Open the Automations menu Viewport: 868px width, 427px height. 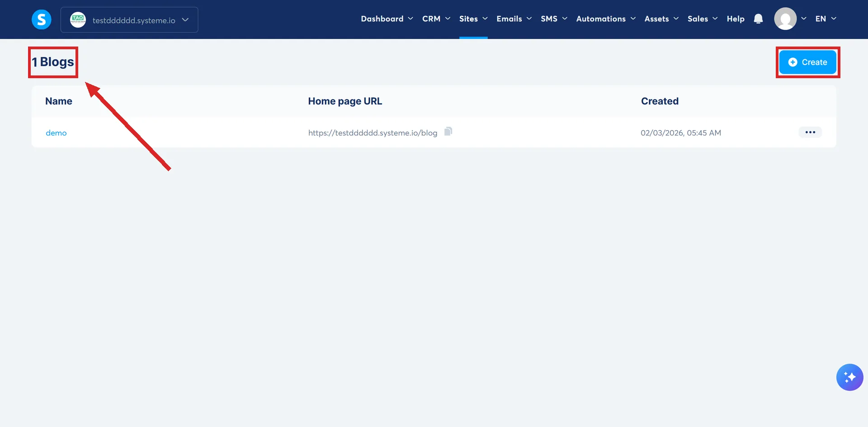(606, 19)
